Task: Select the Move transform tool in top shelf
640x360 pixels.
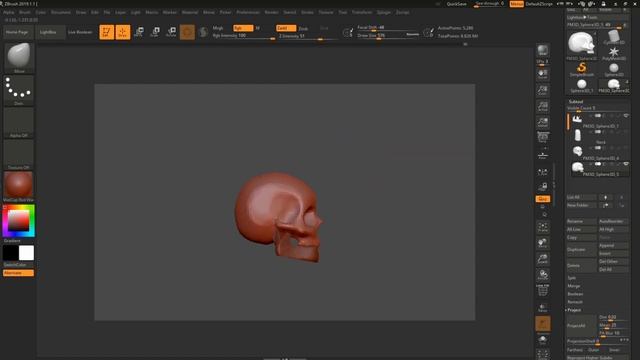Action: pos(139,32)
